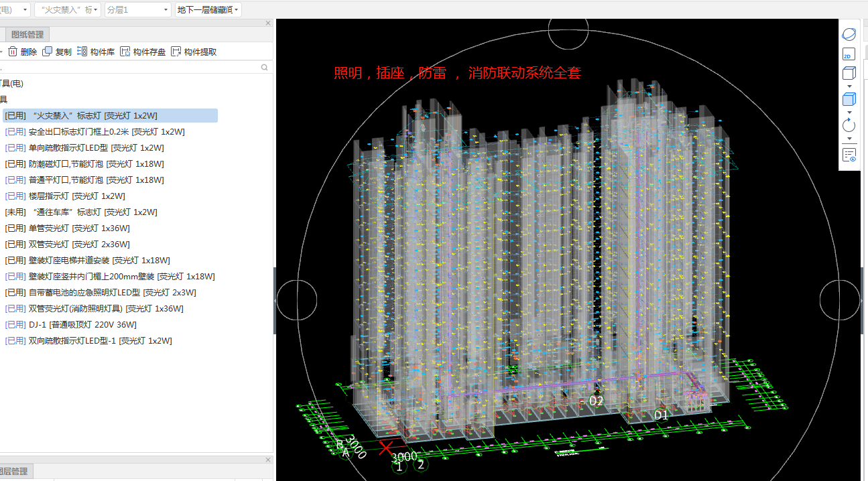Select the wireframe cube view icon
Image resolution: width=868 pixels, height=481 pixels.
point(849,73)
